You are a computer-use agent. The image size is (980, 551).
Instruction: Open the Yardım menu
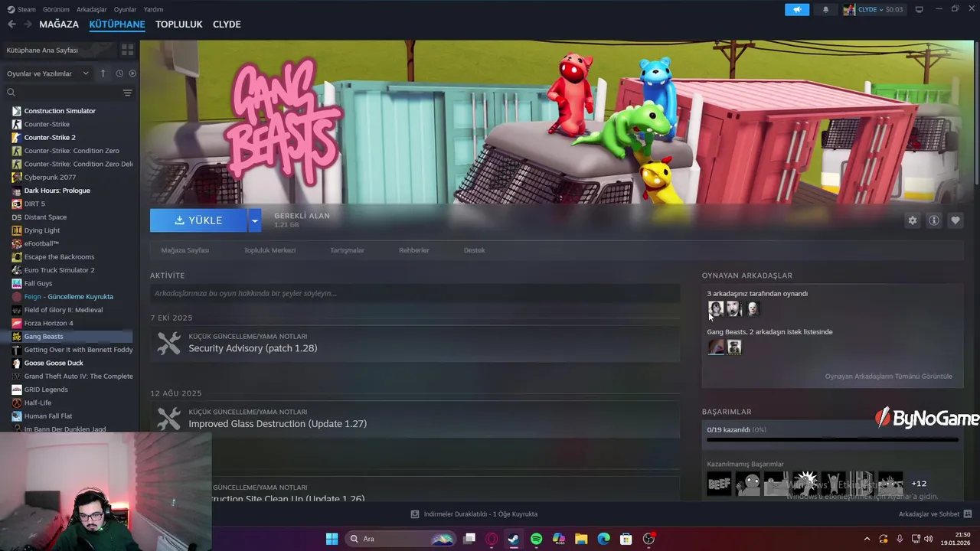click(153, 9)
